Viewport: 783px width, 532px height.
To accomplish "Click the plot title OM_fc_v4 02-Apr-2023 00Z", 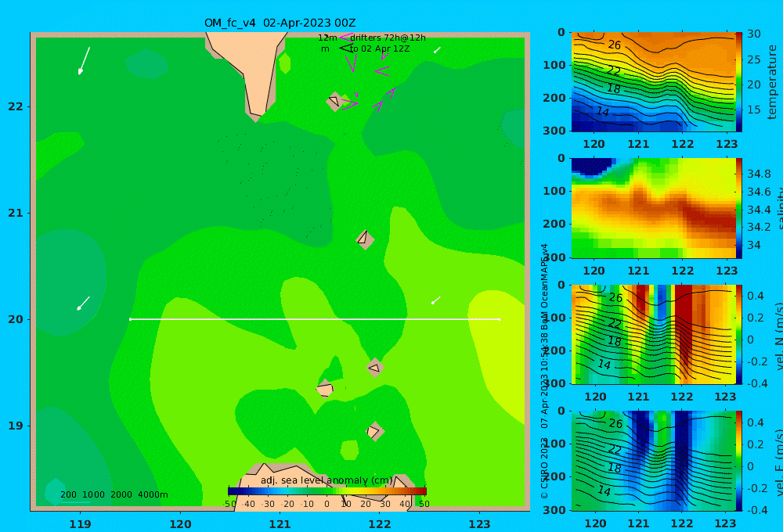I will tap(280, 23).
